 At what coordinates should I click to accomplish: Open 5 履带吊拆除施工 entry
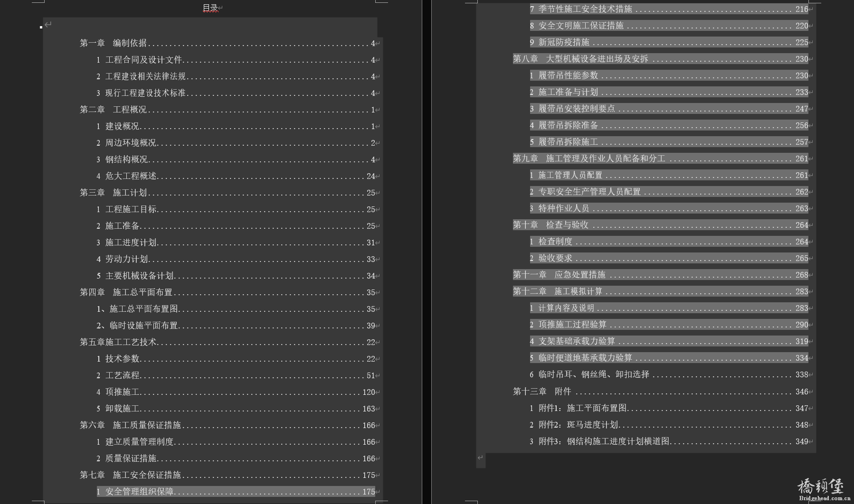click(669, 142)
